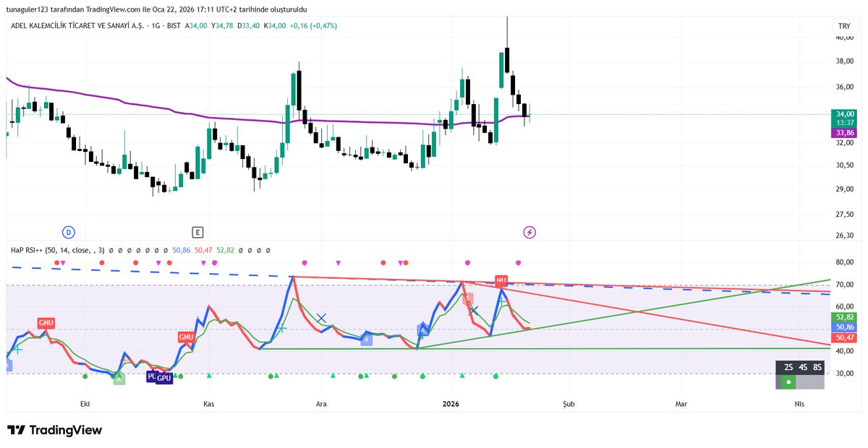
Task: Click the purple lightning event marker
Action: pos(529,232)
